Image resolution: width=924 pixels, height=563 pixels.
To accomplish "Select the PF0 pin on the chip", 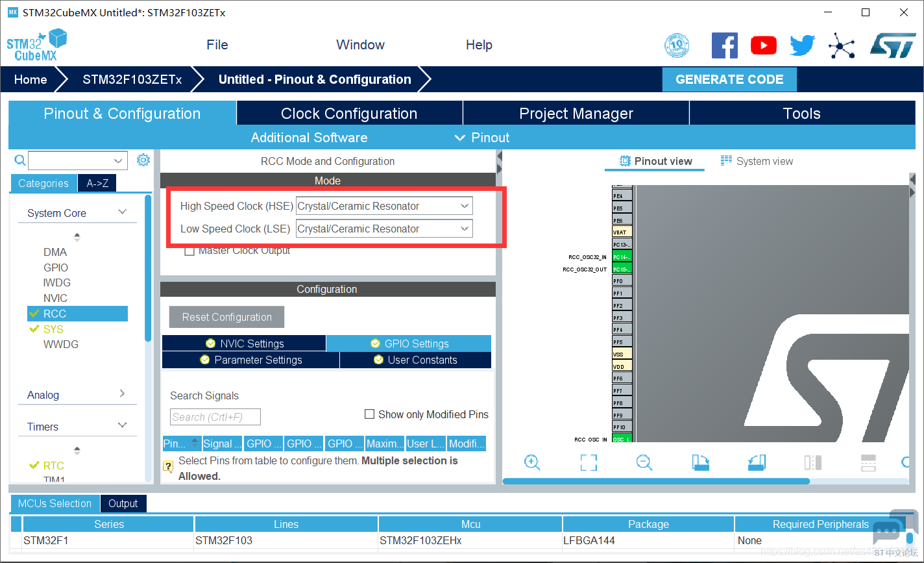I will pyautogui.click(x=622, y=281).
